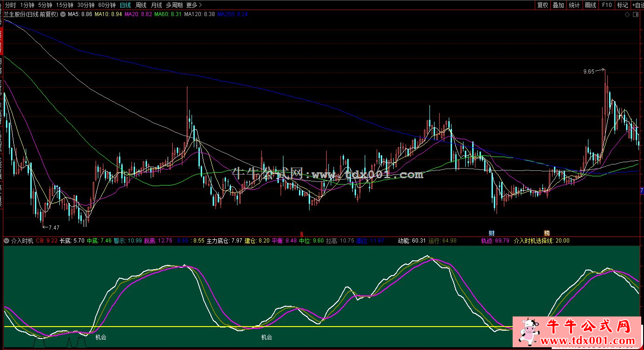Viewport: 644px width, 350px height.
Task: Click the 中底: 7.46 value
Action: [x=99, y=241]
